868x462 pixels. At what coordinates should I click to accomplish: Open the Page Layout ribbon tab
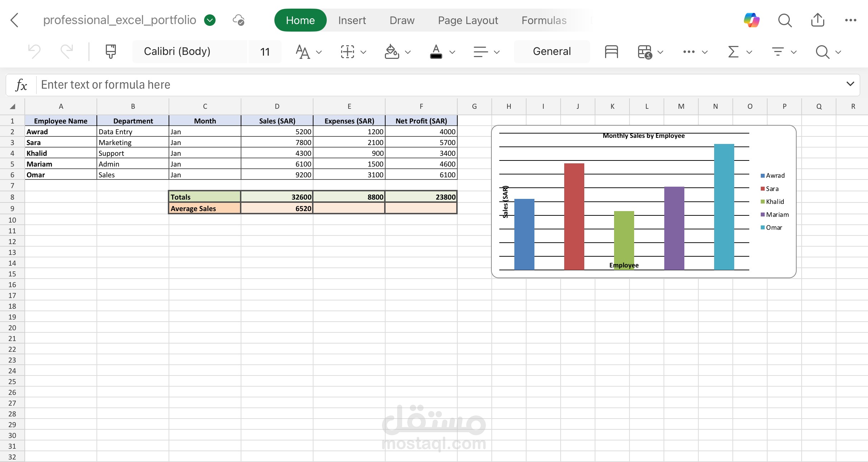point(467,20)
